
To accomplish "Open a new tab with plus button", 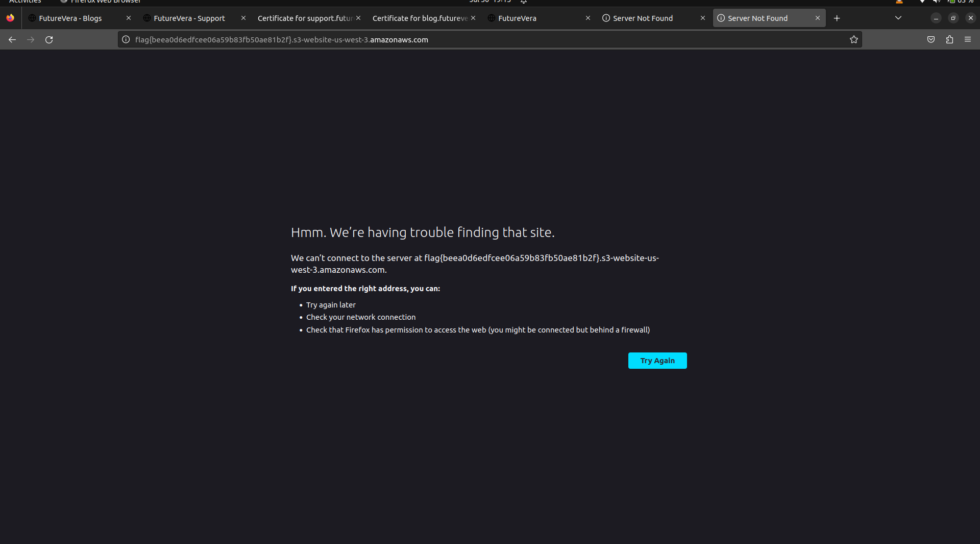I will (837, 18).
